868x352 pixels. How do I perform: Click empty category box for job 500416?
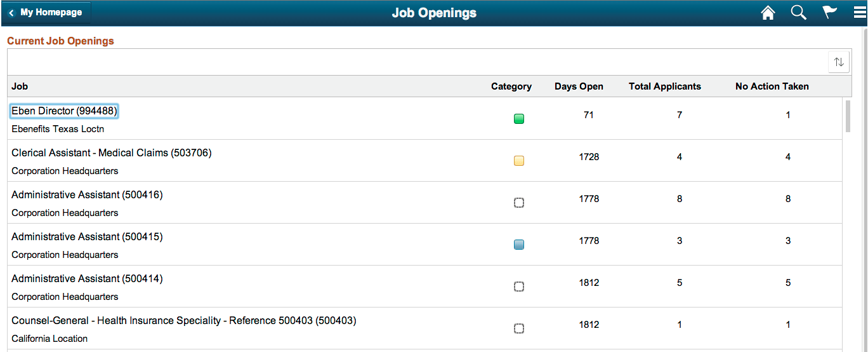tap(519, 203)
